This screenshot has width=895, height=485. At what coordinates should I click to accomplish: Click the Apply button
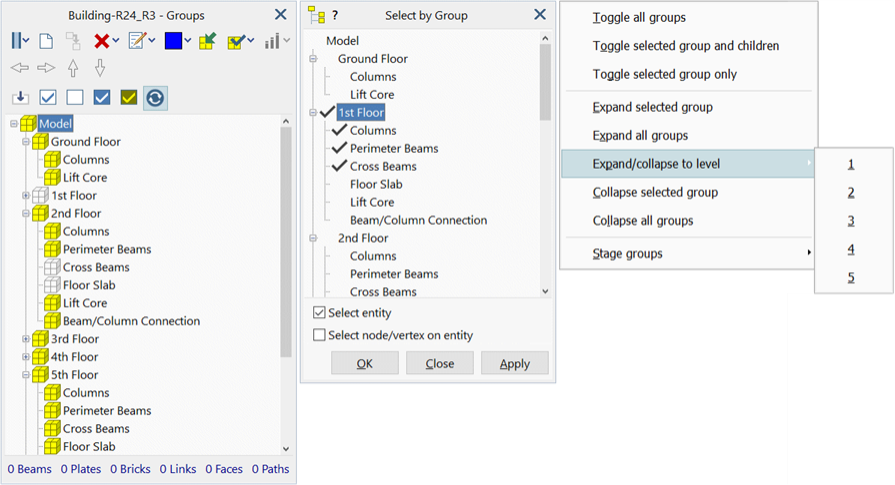click(515, 363)
